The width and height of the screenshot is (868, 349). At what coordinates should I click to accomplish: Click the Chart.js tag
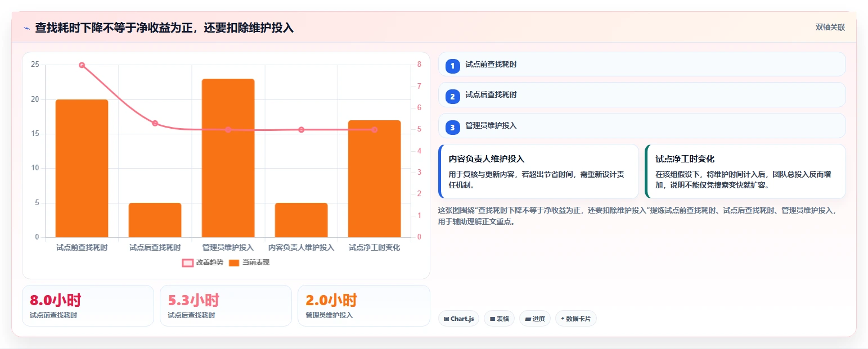pos(458,319)
